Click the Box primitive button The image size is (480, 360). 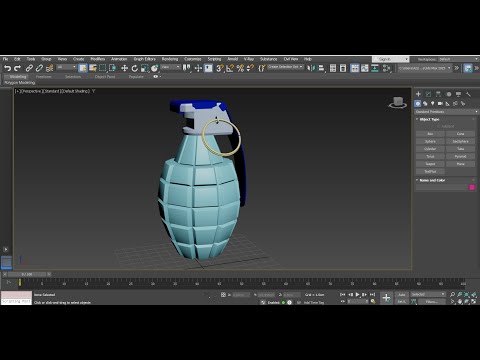pyautogui.click(x=430, y=134)
